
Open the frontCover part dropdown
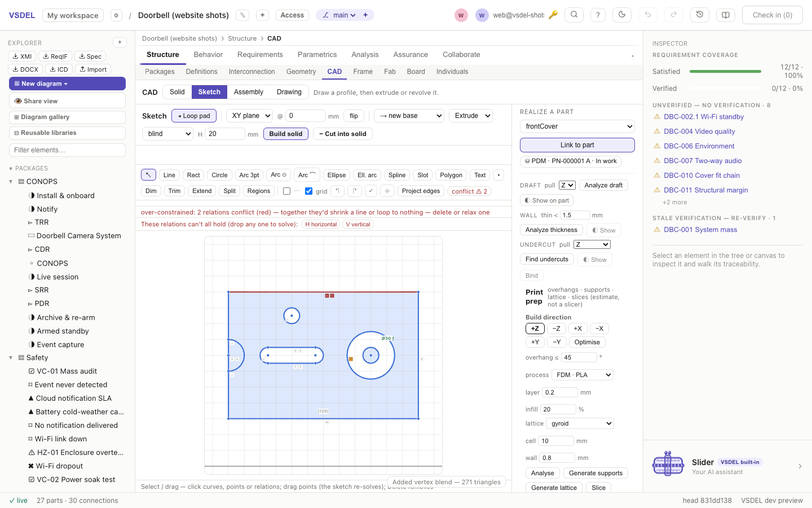(577, 126)
